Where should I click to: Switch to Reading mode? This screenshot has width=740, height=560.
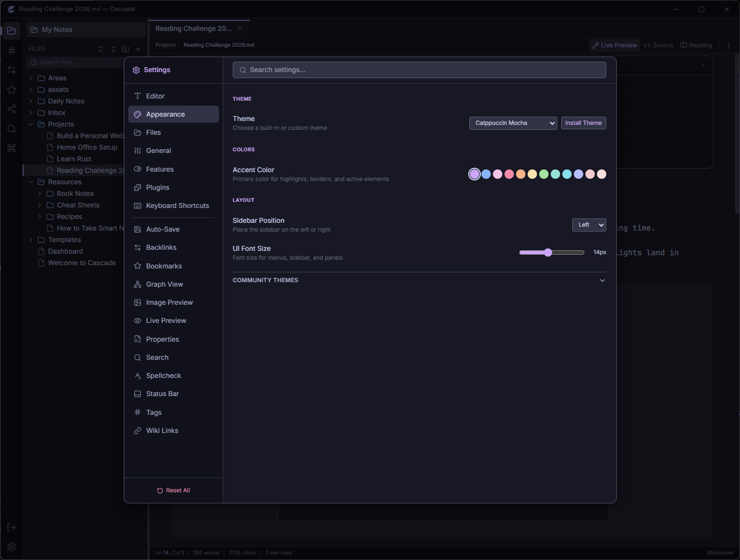[x=695, y=45]
